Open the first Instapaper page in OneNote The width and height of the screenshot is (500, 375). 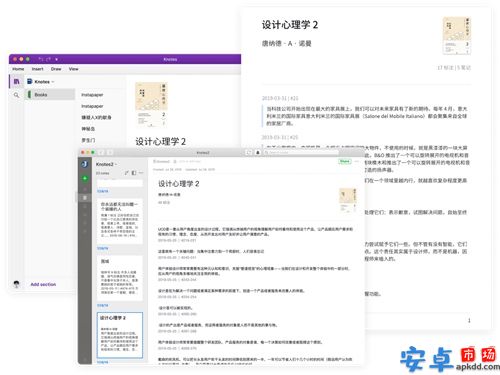[x=92, y=95]
